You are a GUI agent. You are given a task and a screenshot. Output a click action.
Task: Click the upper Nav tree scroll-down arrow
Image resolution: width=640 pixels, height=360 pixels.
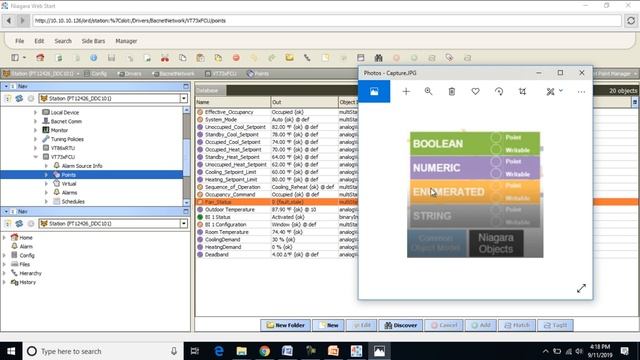tap(187, 202)
